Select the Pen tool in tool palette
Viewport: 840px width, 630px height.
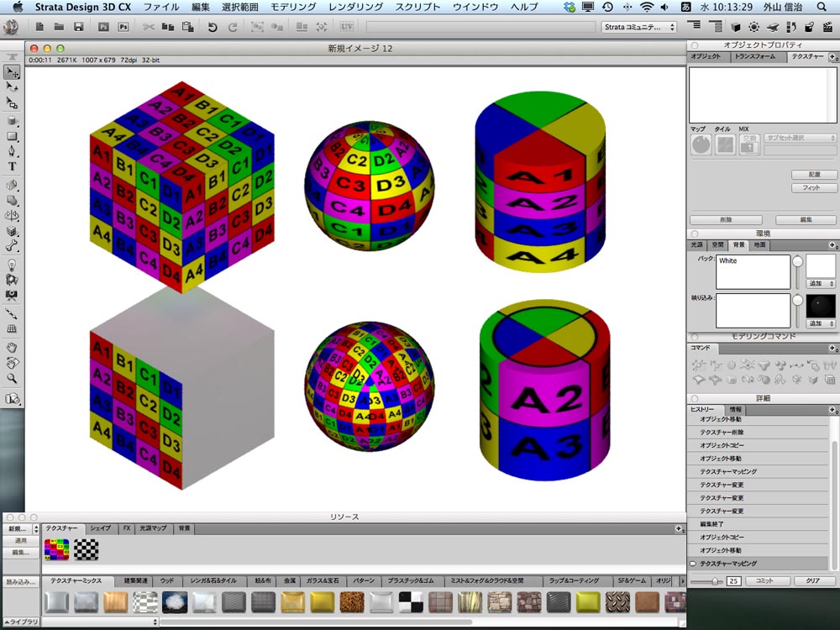[x=12, y=151]
